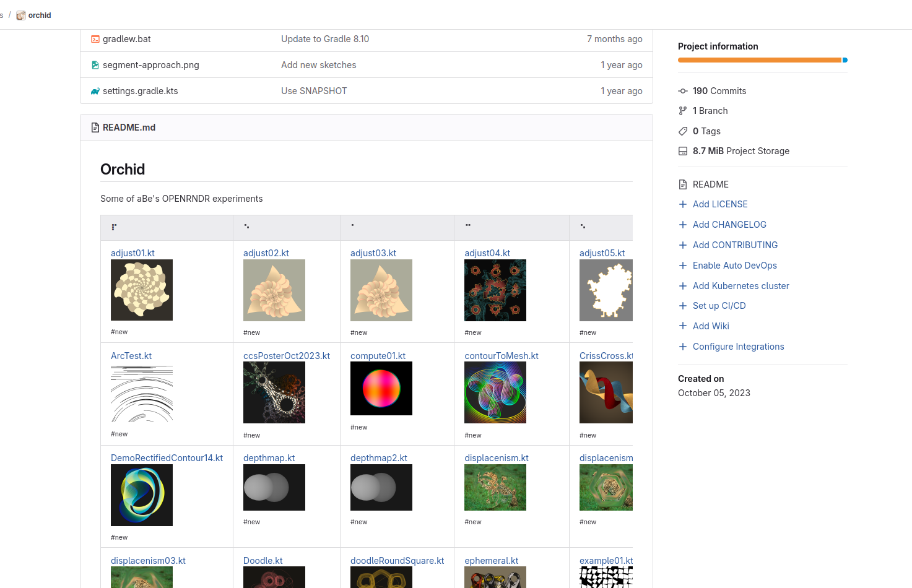Open the orchid breadcrumb link
The image size is (912, 588).
pos(40,15)
